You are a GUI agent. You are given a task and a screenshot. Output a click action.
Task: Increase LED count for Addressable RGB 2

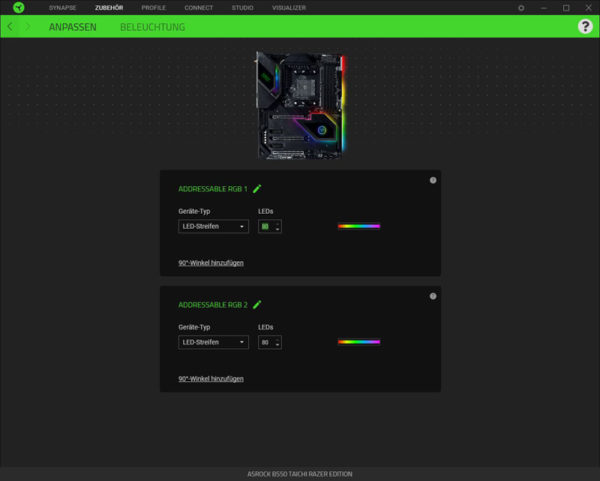(277, 339)
